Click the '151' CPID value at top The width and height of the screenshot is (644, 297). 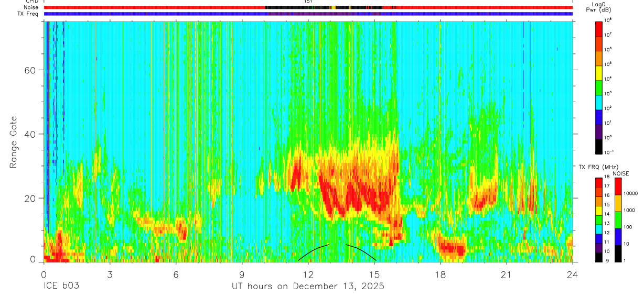tap(308, 2)
